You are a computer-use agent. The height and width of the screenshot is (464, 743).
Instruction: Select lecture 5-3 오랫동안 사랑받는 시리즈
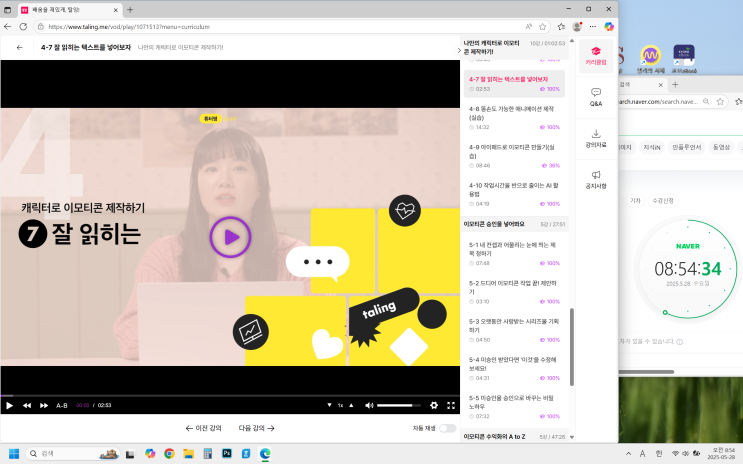pyautogui.click(x=514, y=330)
